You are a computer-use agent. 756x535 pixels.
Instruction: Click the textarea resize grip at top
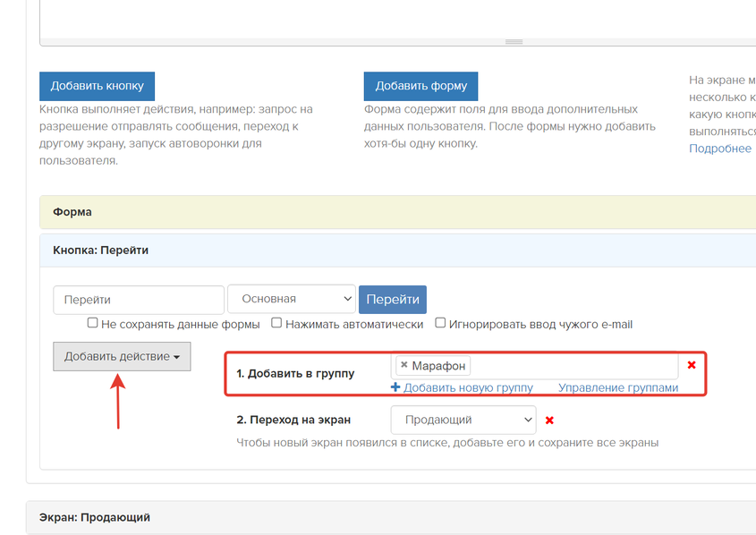coord(513,41)
